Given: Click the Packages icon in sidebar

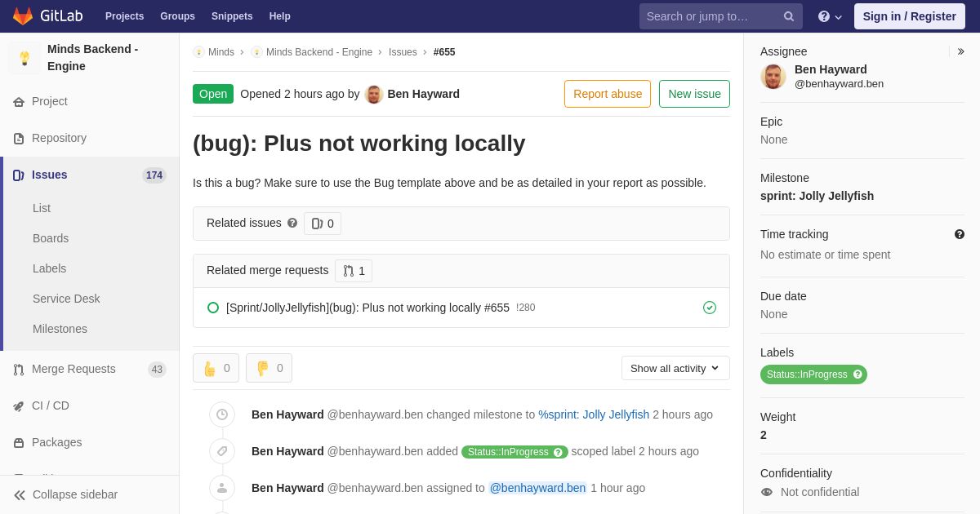Looking at the screenshot, I should pos(19,443).
